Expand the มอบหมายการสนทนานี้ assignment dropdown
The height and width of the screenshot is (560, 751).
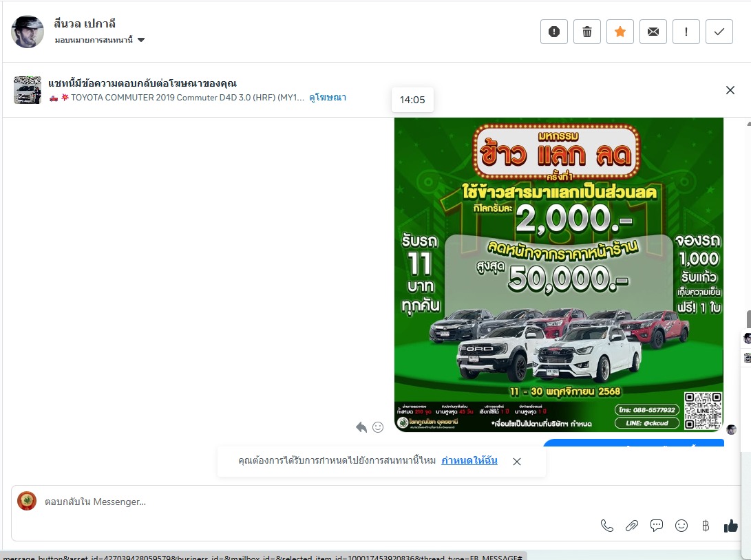pos(100,40)
